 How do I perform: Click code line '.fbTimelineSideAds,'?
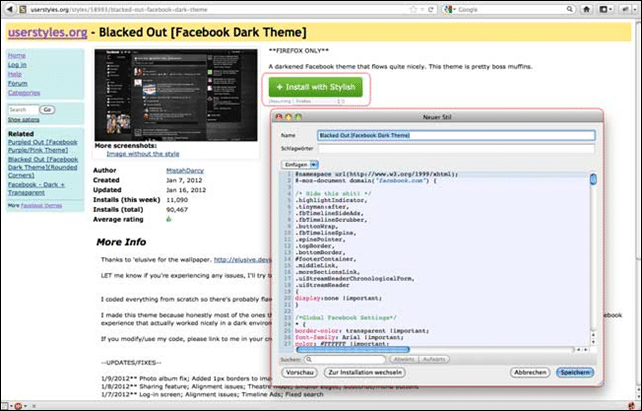coord(329,213)
